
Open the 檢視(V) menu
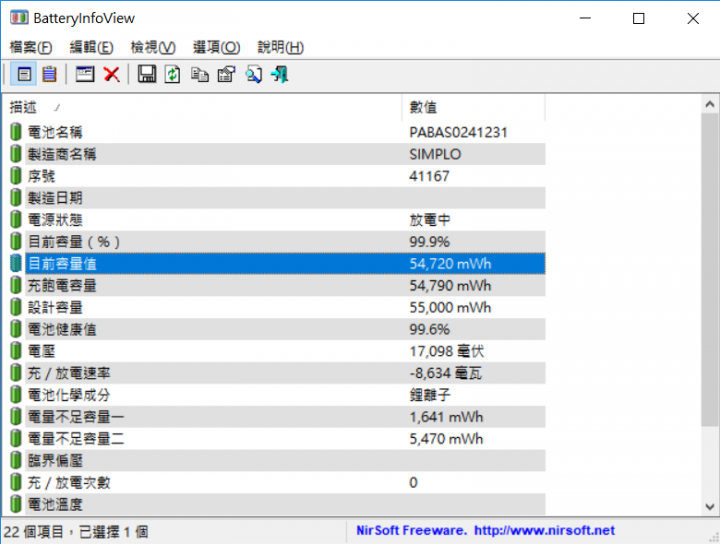tap(153, 47)
